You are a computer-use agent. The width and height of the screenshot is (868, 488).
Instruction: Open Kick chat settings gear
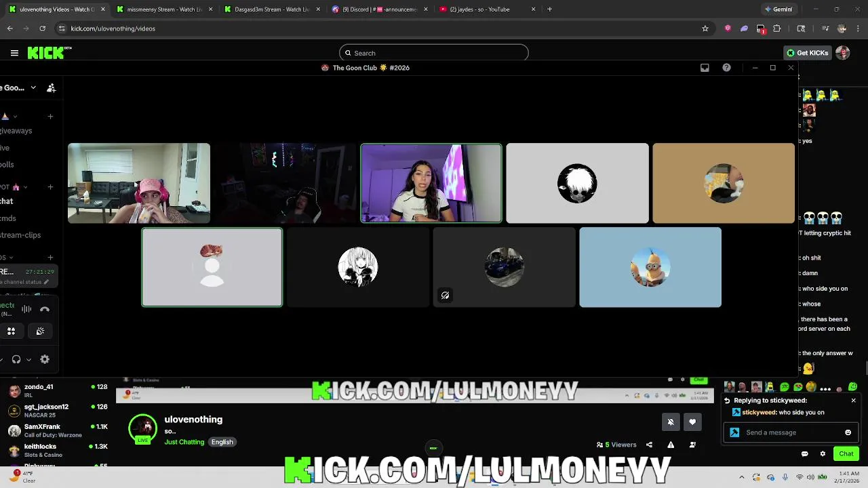pyautogui.click(x=823, y=454)
